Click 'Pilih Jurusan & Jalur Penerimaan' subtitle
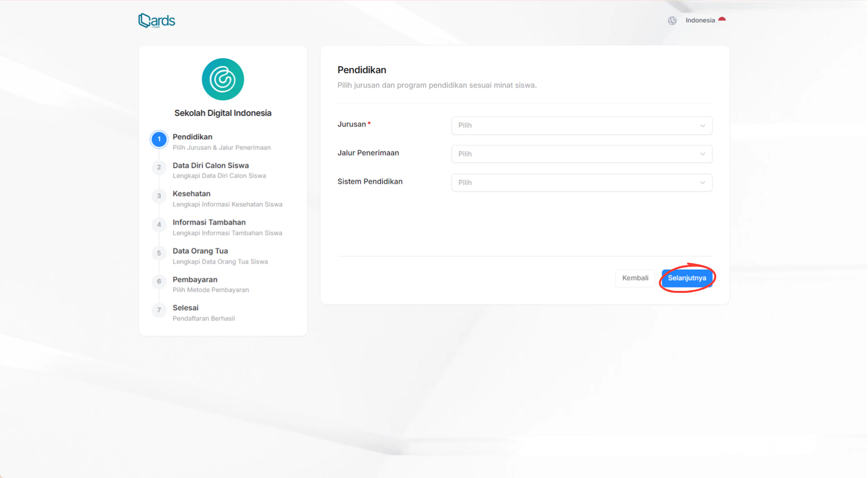The height and width of the screenshot is (478, 868). tap(222, 148)
